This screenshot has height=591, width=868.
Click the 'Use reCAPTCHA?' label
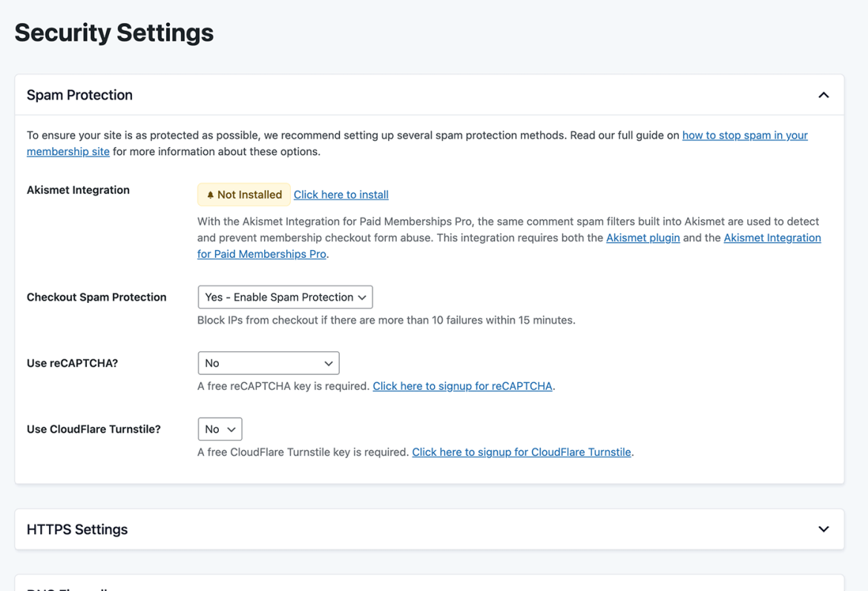(73, 363)
